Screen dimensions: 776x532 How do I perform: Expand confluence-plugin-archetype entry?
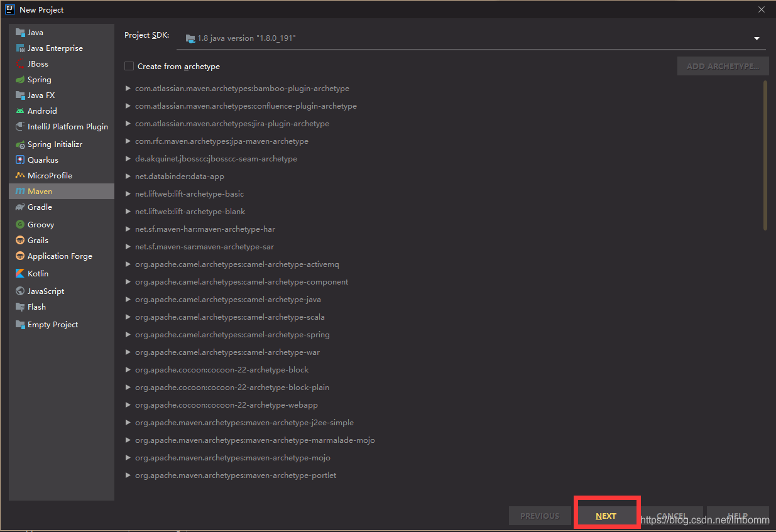[128, 106]
